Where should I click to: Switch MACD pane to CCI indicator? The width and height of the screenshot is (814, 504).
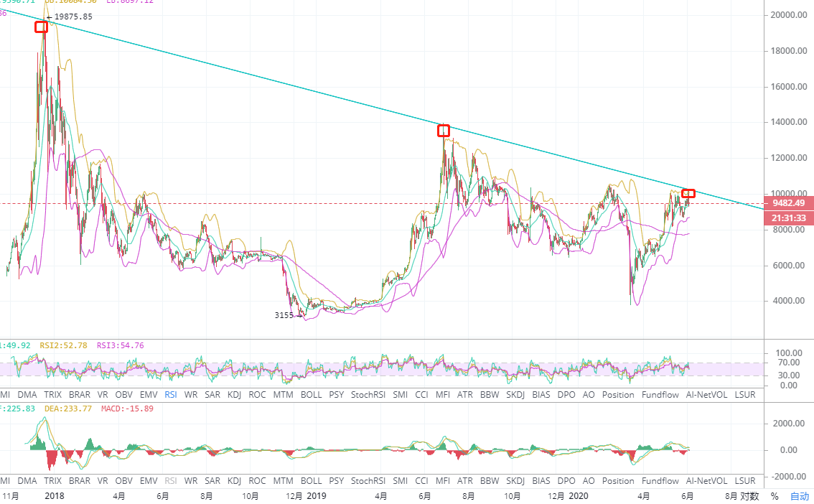click(421, 480)
